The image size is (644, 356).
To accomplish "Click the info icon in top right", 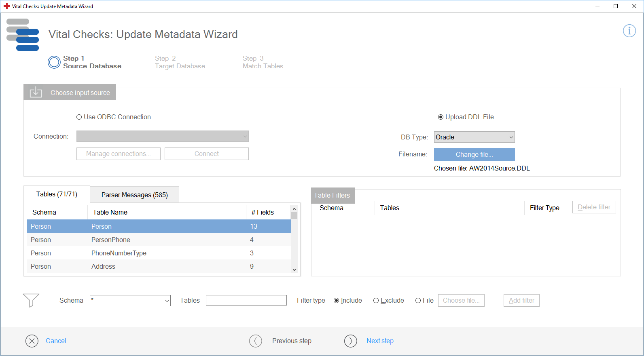I will [x=629, y=31].
